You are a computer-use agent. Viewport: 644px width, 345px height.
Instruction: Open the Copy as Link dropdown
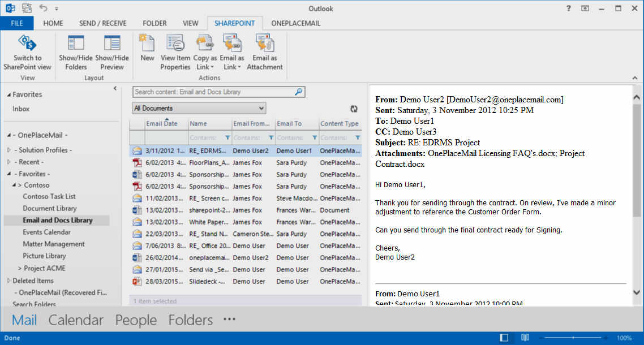[x=205, y=62]
